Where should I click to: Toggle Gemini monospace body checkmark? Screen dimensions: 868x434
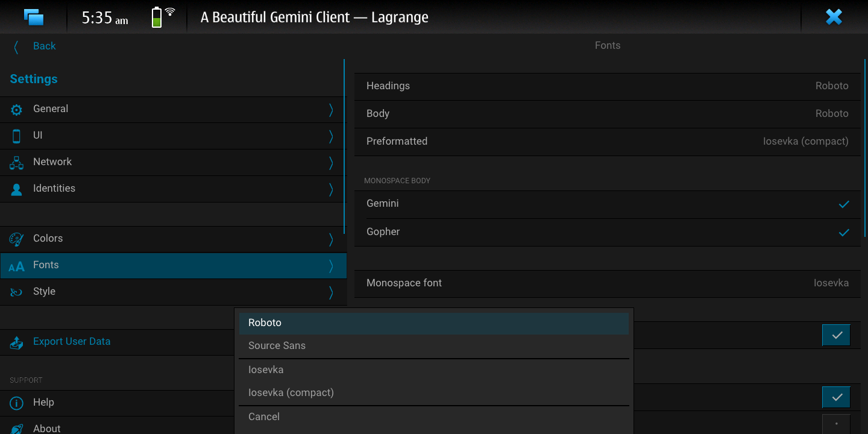(843, 204)
